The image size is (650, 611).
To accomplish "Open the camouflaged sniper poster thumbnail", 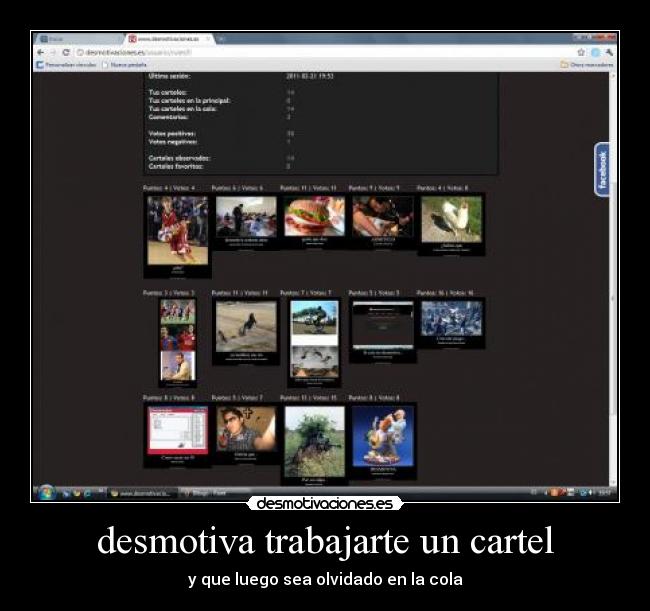I will pyautogui.click(x=314, y=441).
